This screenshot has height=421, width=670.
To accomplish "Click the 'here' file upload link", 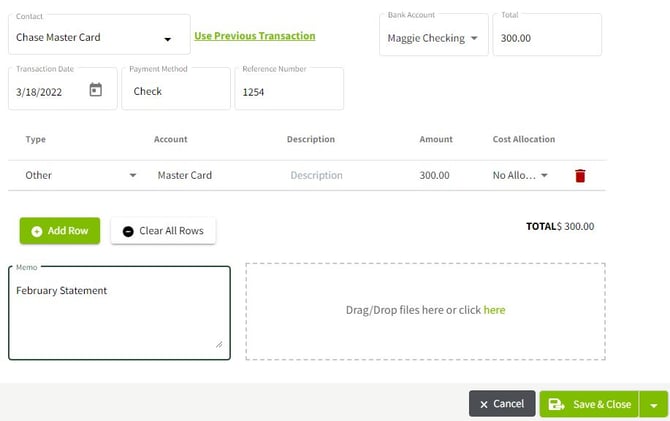I will [494, 310].
